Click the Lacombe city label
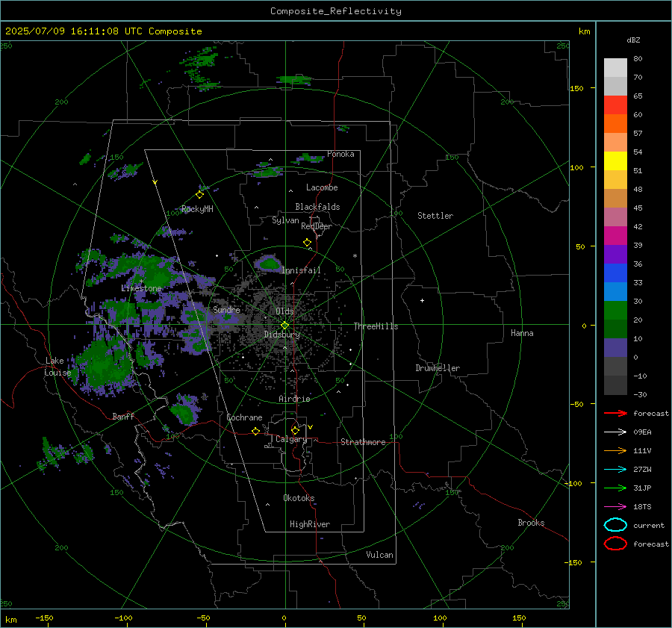Image resolution: width=672 pixels, height=628 pixels. 322,187
